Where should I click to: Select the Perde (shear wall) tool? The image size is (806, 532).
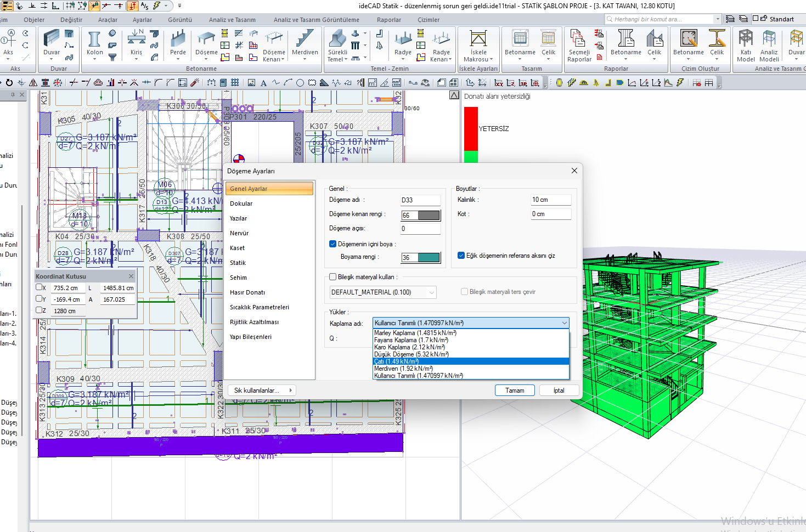(178, 44)
